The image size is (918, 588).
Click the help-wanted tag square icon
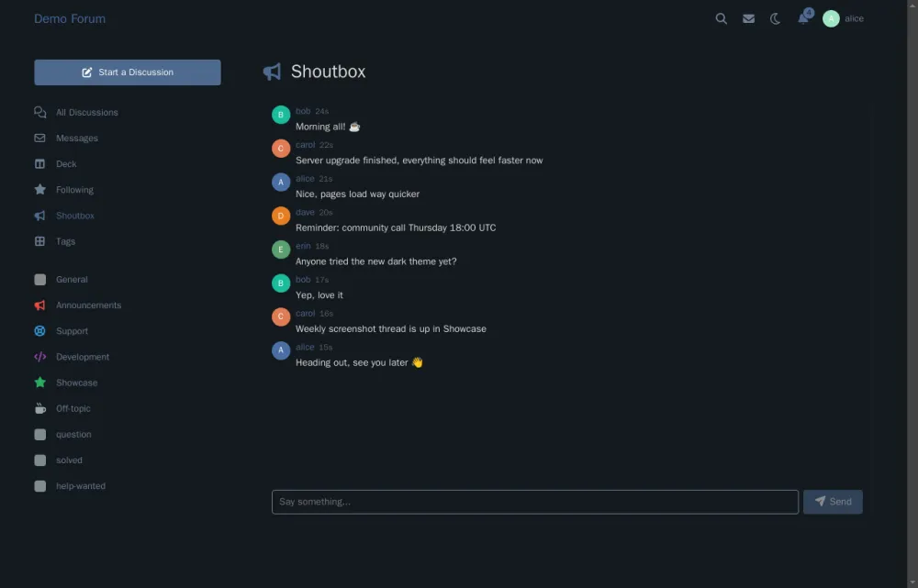[x=39, y=485]
